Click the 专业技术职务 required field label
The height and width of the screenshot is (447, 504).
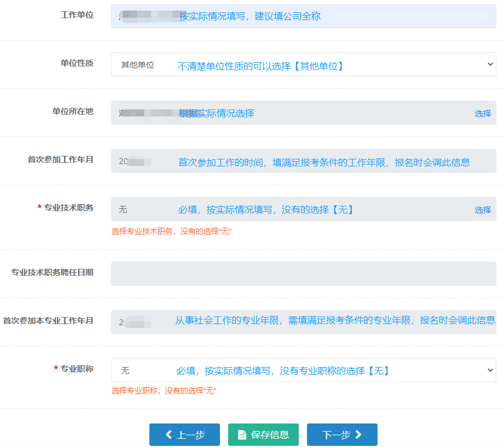pyautogui.click(x=68, y=208)
